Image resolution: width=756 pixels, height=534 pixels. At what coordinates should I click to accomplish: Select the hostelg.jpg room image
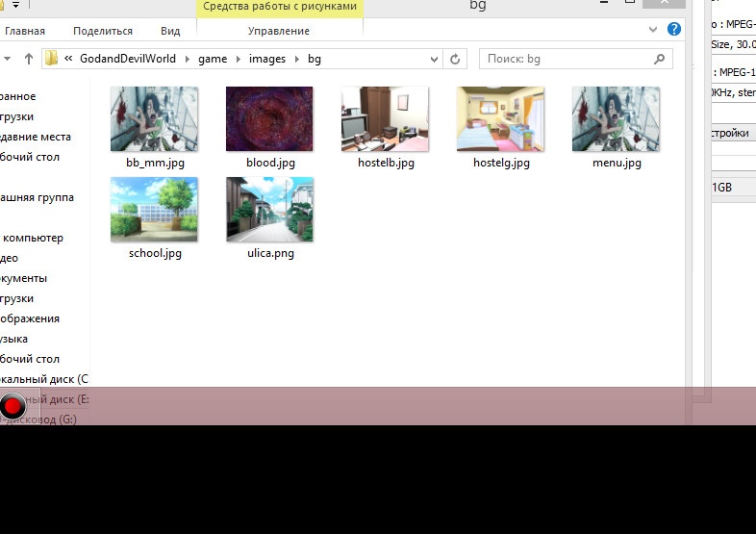click(500, 119)
